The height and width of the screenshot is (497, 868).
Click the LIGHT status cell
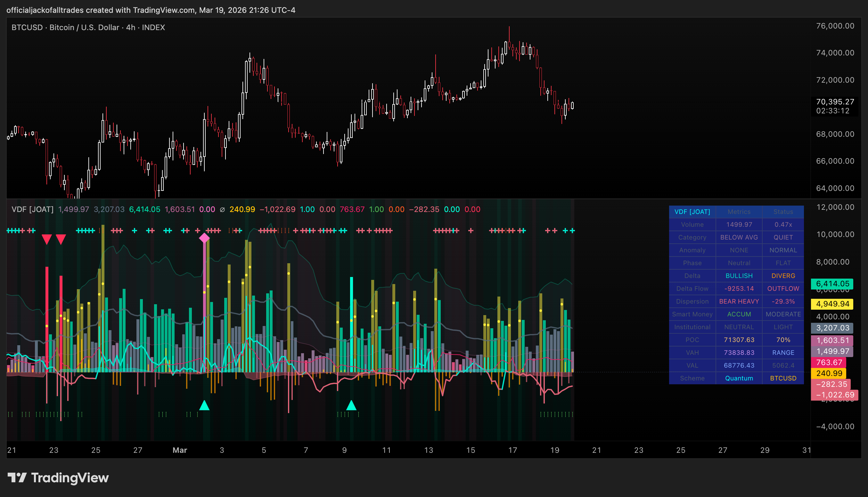pyautogui.click(x=783, y=327)
